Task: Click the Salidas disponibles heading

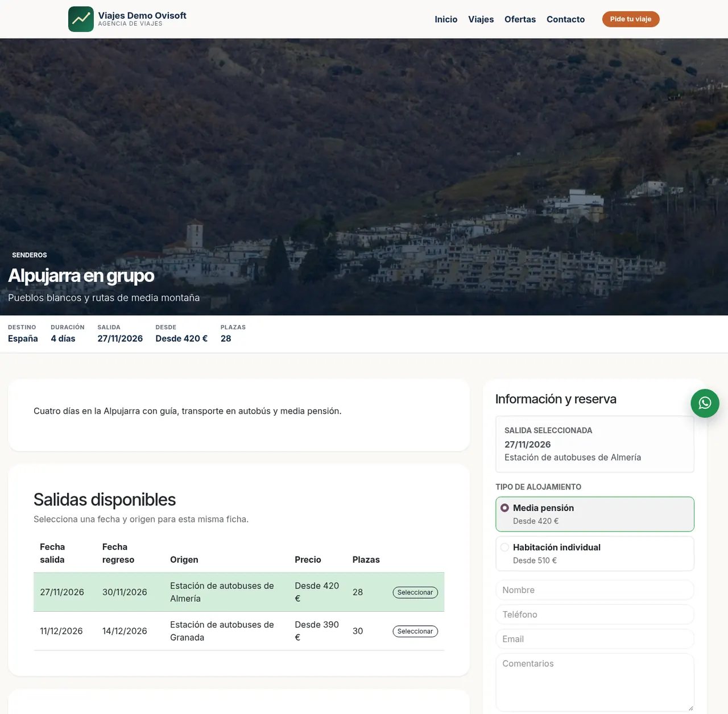Action: [105, 500]
